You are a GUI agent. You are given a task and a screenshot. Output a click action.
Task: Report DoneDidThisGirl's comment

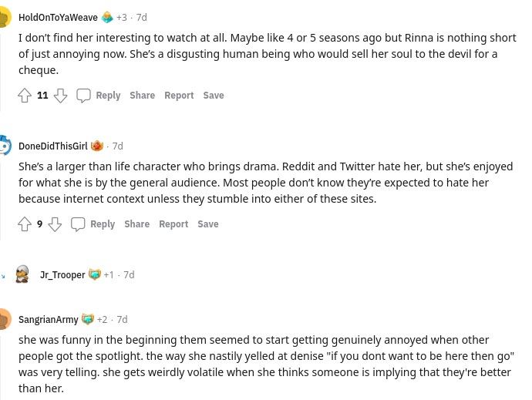point(173,224)
